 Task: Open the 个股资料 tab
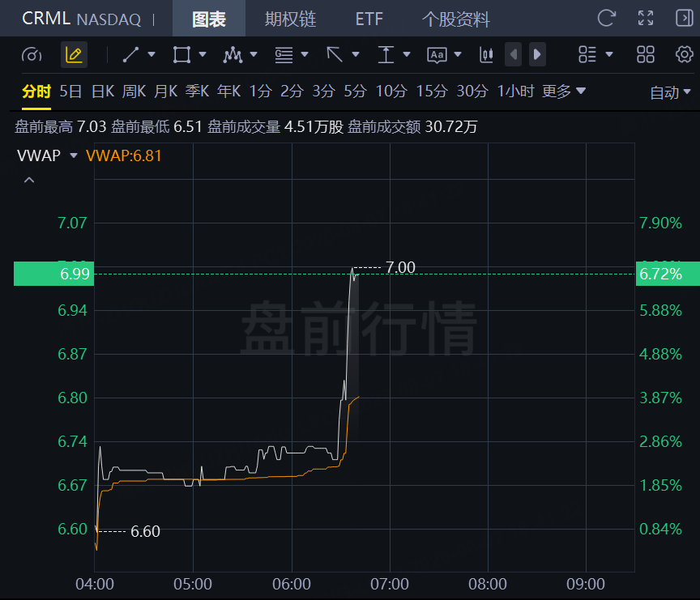point(456,19)
